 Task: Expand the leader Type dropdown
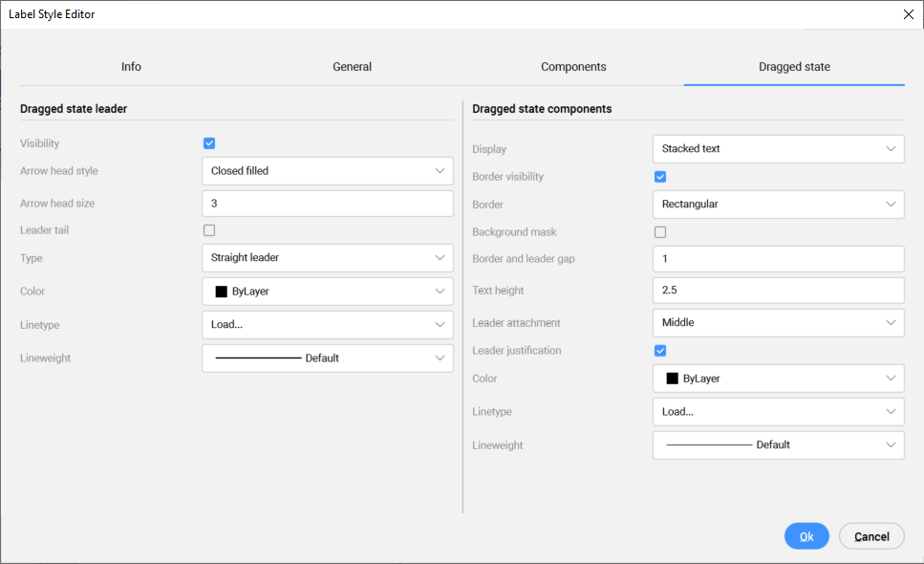(x=327, y=258)
